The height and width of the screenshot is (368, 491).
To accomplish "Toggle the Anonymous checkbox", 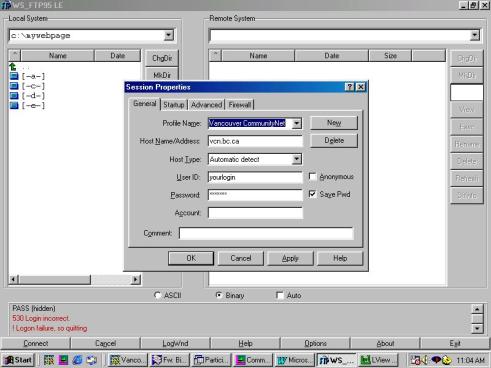I will click(312, 176).
